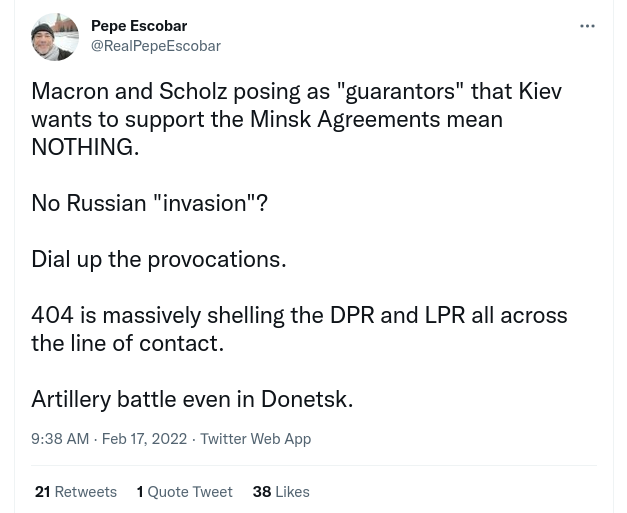Click the word NOTHING in the tweet
This screenshot has height=513, width=627.
click(84, 146)
